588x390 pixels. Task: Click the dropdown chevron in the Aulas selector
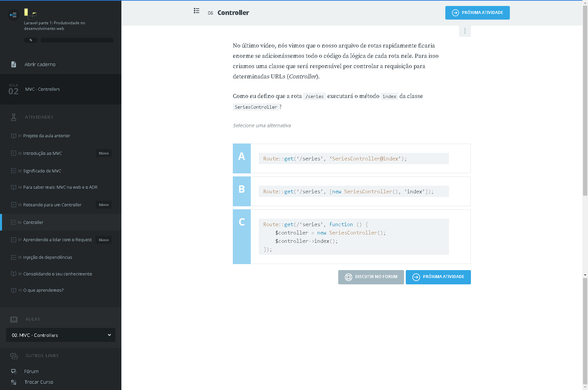109,335
